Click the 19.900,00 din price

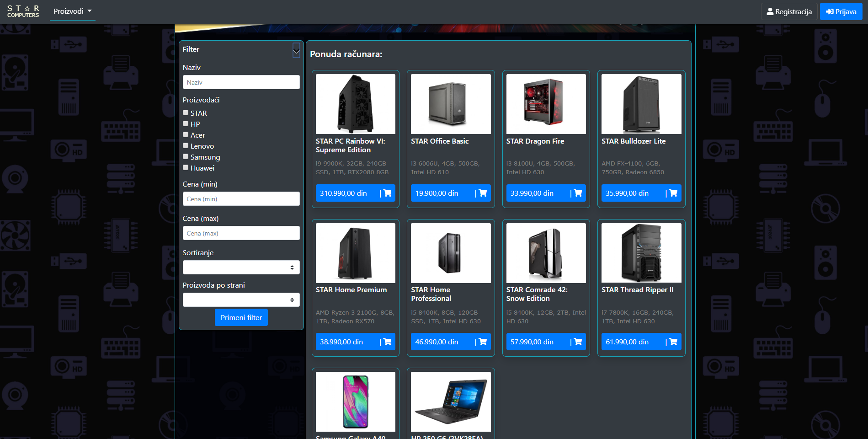tap(437, 193)
